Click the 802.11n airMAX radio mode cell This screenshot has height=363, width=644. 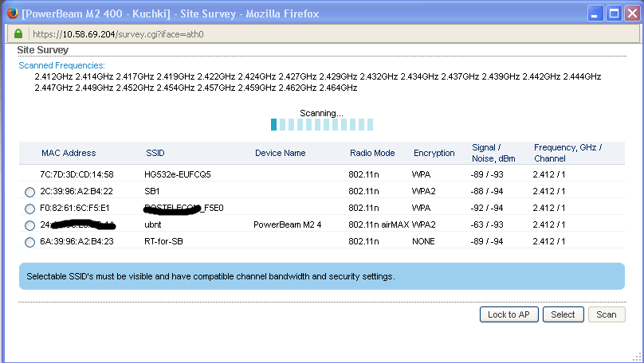(x=379, y=224)
